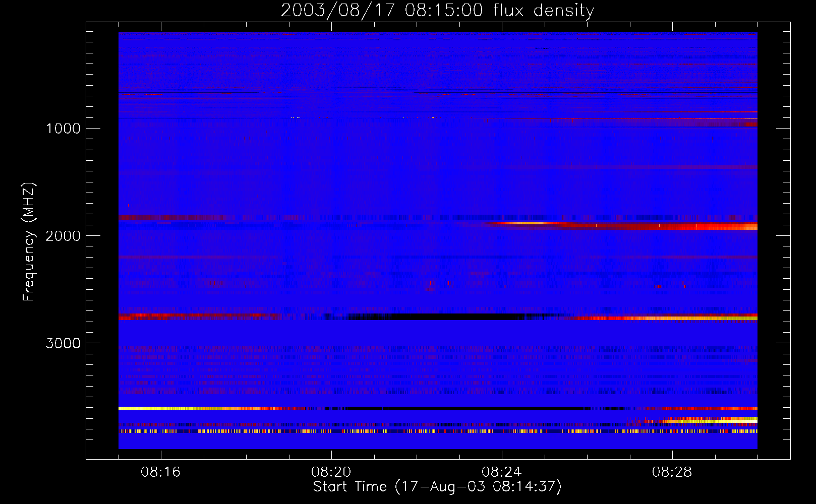This screenshot has height=504, width=816.
Task: Click the "08:20" time tick label
Action: pyautogui.click(x=331, y=472)
